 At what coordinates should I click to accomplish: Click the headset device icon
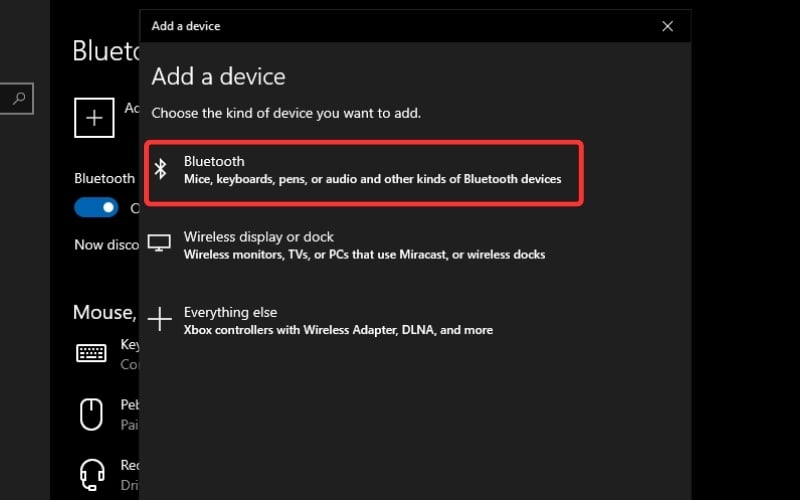(91, 471)
